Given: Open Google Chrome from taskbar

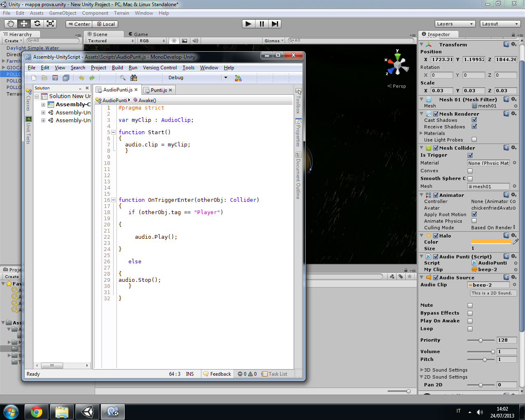Looking at the screenshot, I should [37, 411].
